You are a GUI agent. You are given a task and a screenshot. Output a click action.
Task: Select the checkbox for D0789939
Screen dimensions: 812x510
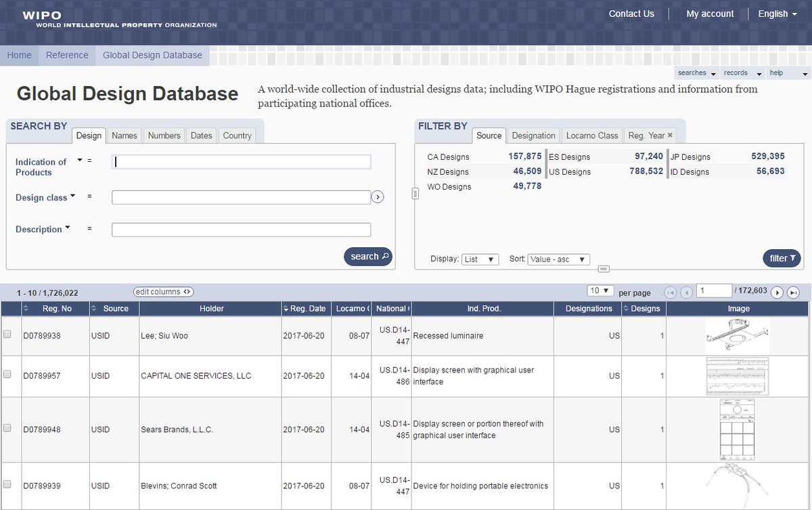click(x=7, y=484)
